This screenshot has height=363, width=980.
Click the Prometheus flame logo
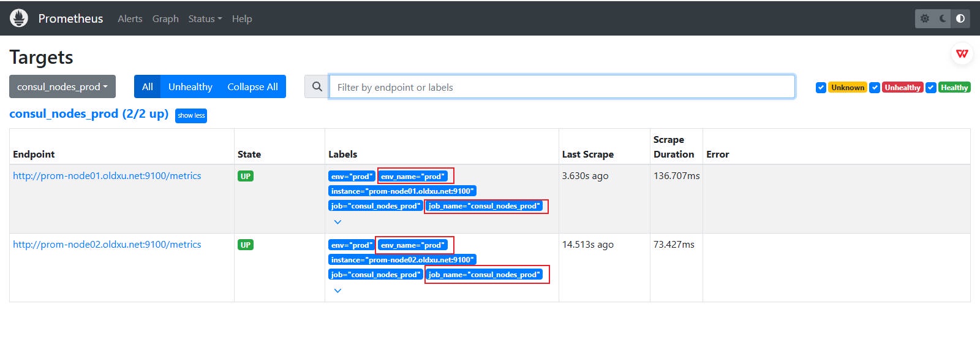(x=19, y=18)
